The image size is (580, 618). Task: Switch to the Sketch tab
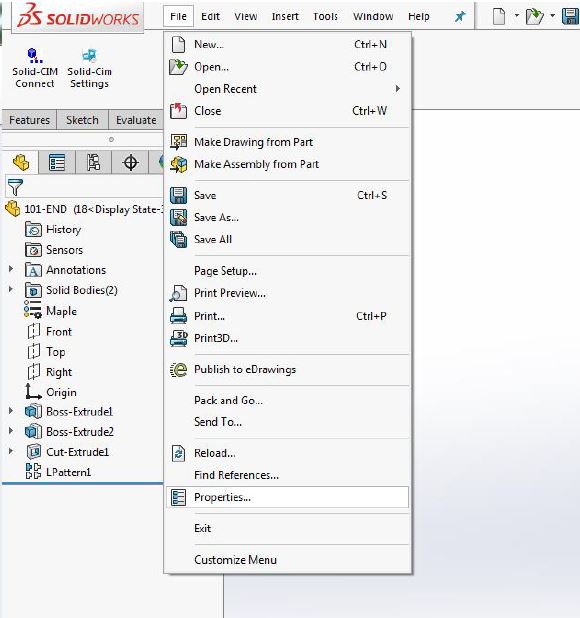tap(82, 120)
